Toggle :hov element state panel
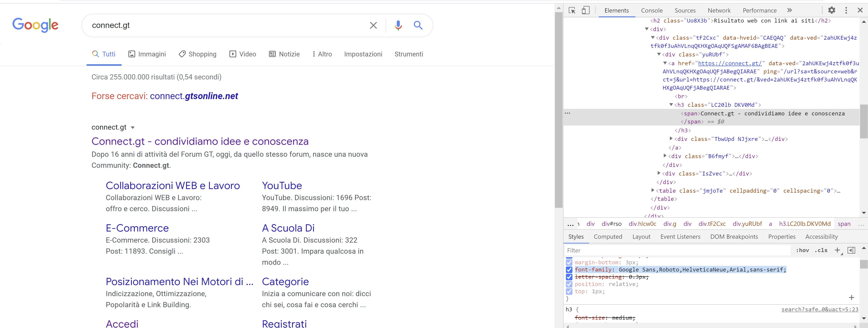This screenshot has height=328, width=868. 802,250
